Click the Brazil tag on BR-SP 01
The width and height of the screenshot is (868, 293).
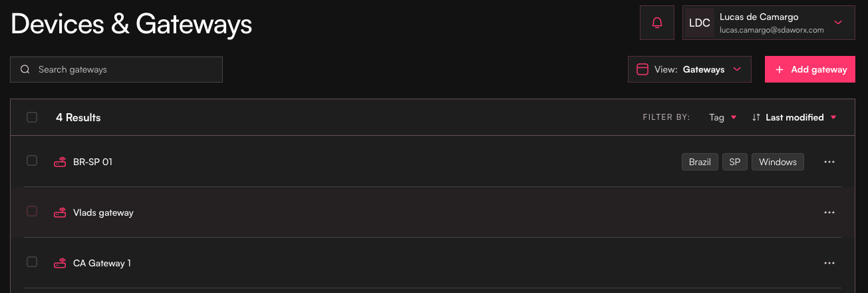click(700, 162)
